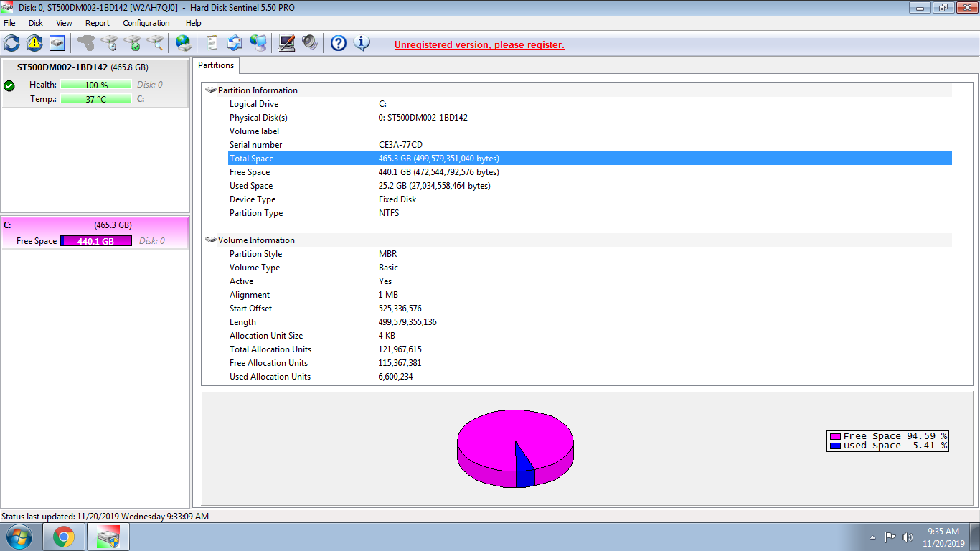
Task: Select the Alignment row
Action: pos(590,295)
